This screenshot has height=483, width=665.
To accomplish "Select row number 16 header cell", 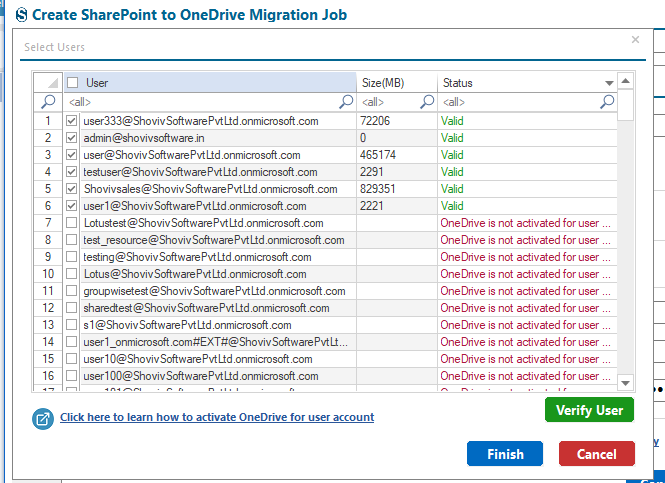I will pyautogui.click(x=48, y=376).
